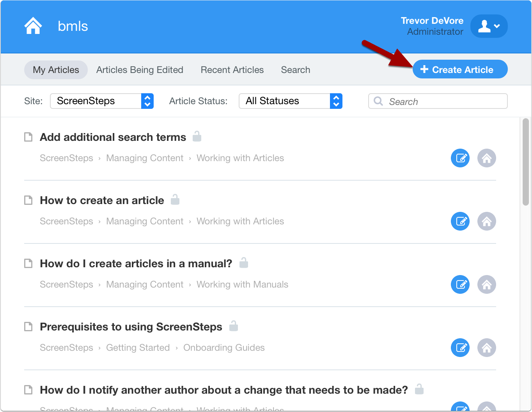The width and height of the screenshot is (532, 412).
Task: Edit the Prerequisites to using ScreenSteps article
Action: point(460,348)
